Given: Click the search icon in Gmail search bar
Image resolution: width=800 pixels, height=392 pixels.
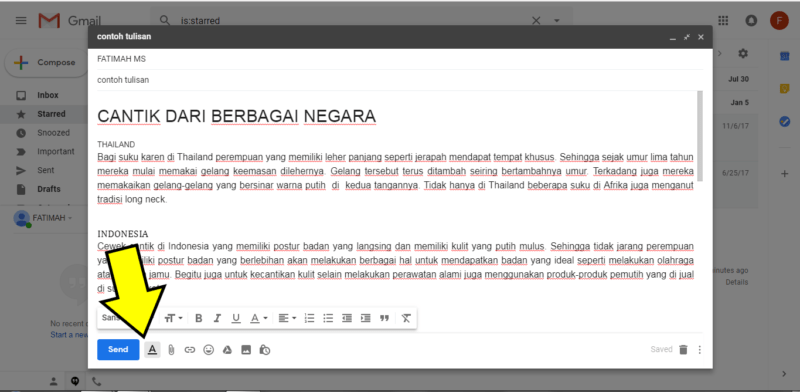Looking at the screenshot, I should [x=164, y=21].
